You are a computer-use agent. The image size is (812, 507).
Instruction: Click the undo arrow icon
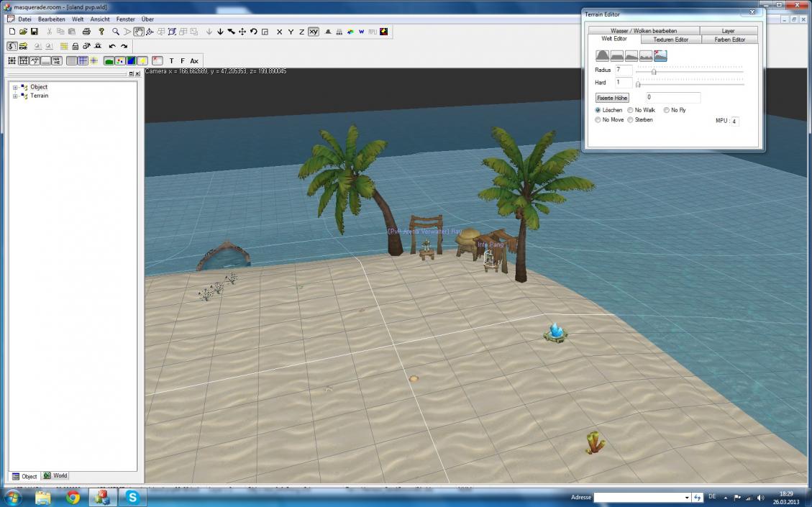(112, 46)
